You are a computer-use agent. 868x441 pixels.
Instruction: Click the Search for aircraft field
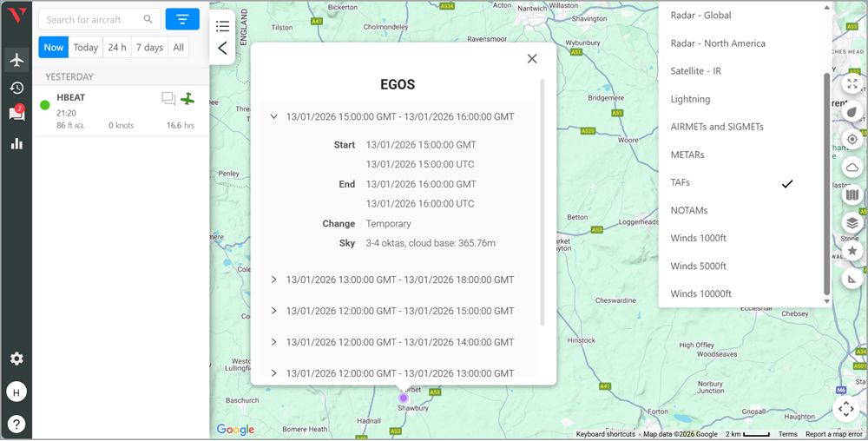(x=94, y=19)
